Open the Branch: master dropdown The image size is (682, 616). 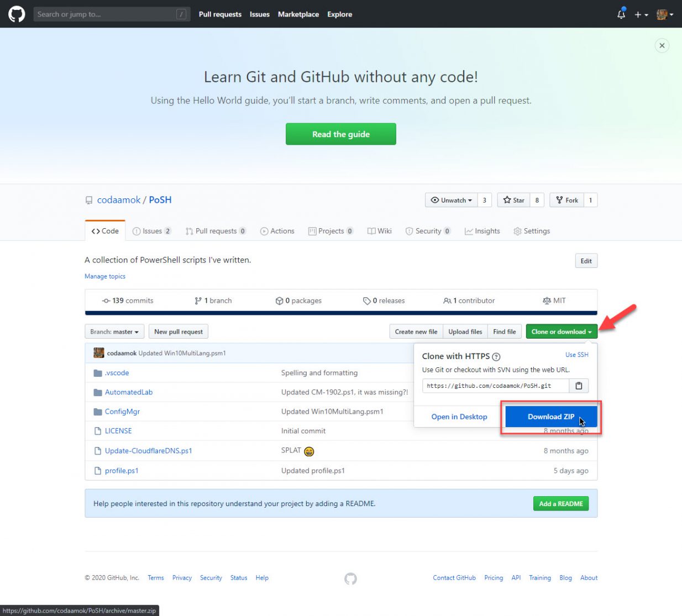114,331
